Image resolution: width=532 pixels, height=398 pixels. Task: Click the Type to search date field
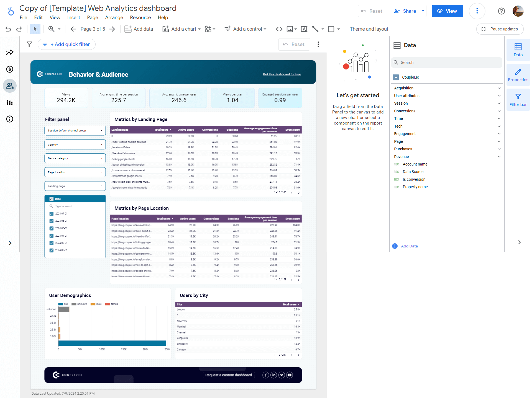(75, 206)
